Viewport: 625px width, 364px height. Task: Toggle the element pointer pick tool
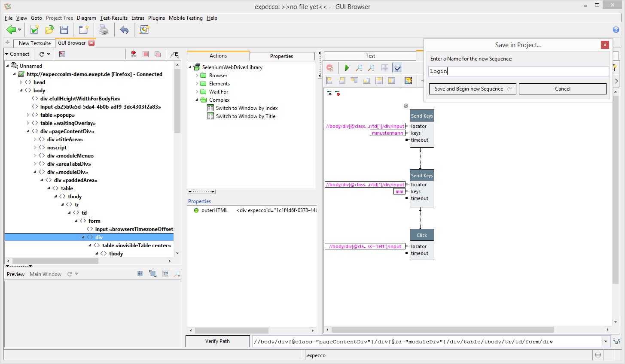click(x=174, y=54)
